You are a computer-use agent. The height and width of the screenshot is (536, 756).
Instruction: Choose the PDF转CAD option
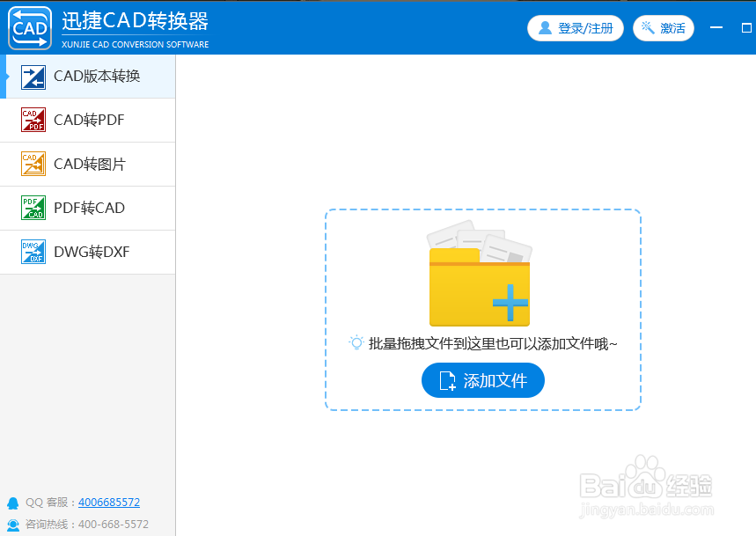click(x=88, y=208)
